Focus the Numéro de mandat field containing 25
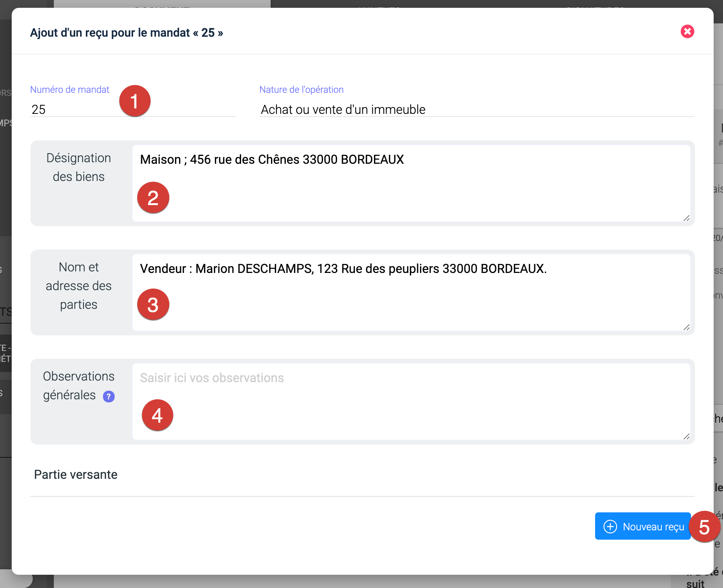This screenshot has height=588, width=723. point(74,110)
